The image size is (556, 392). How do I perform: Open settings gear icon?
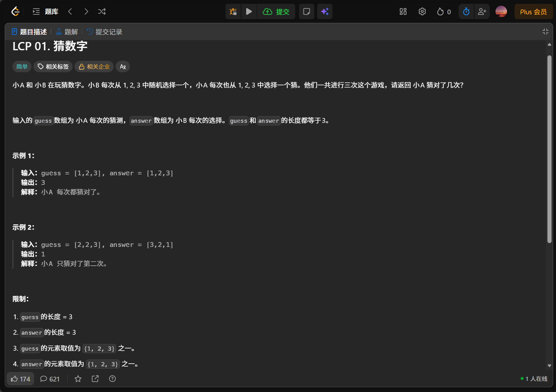point(422,12)
